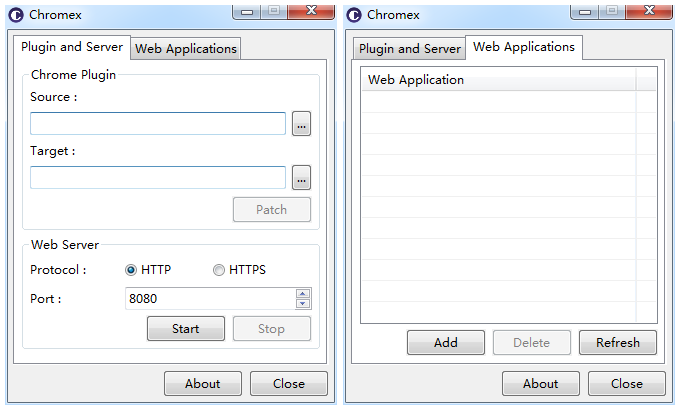679x410 pixels.
Task: Click the Source path input field
Action: [158, 123]
